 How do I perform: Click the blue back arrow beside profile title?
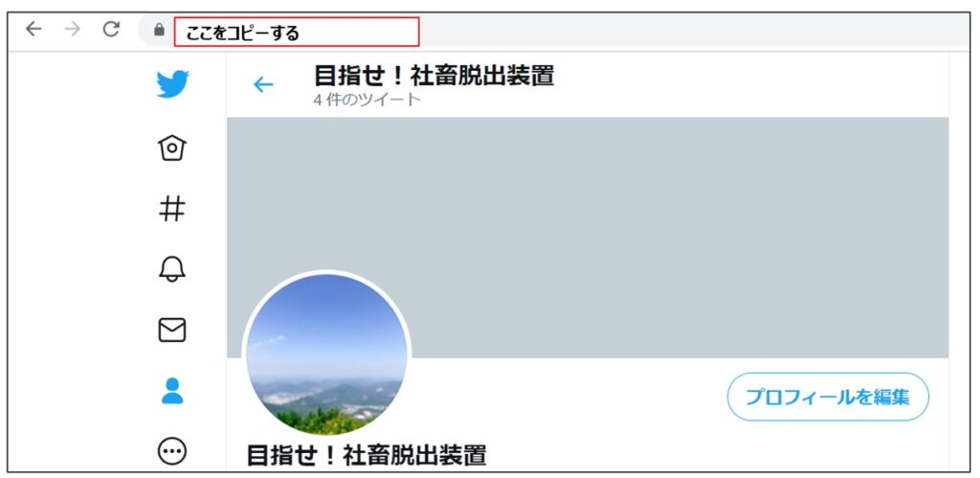[263, 84]
